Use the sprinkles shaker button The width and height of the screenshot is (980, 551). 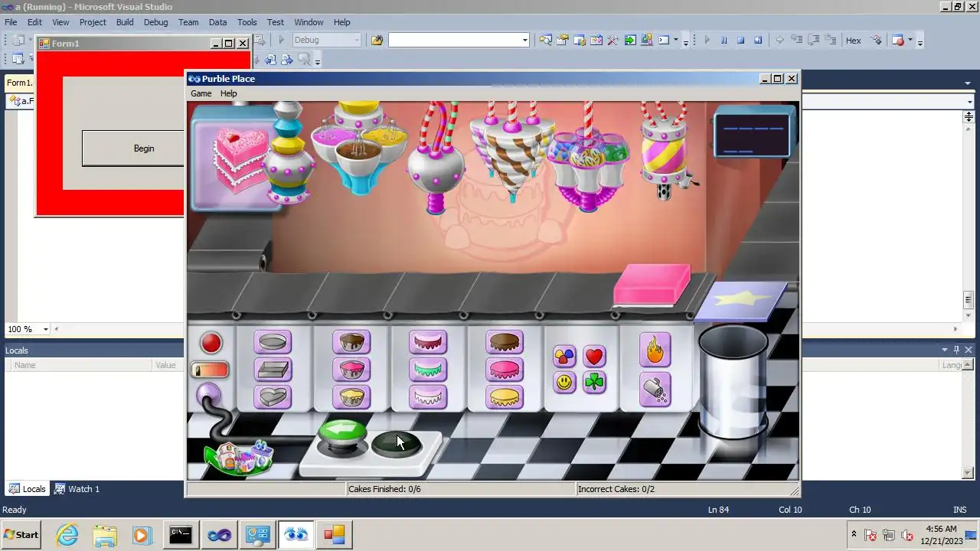(x=655, y=390)
